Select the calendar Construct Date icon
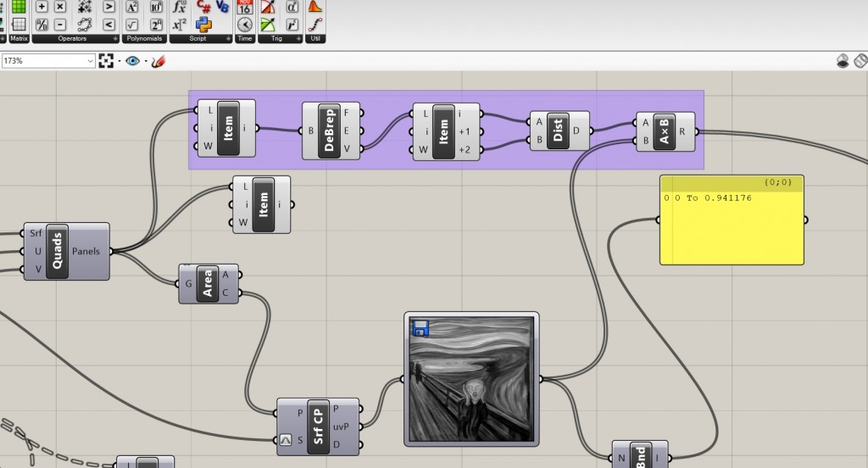 click(x=245, y=6)
